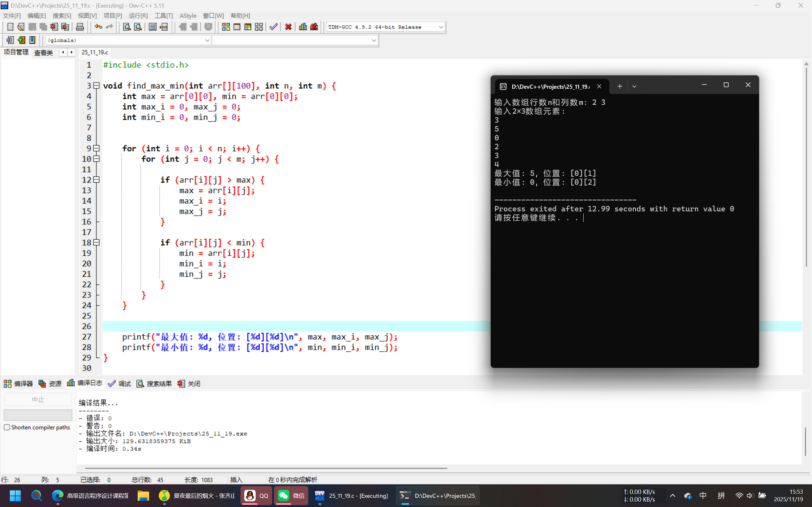This screenshot has height=507, width=812.
Task: Open the 运行[R] menu
Action: coord(138,16)
